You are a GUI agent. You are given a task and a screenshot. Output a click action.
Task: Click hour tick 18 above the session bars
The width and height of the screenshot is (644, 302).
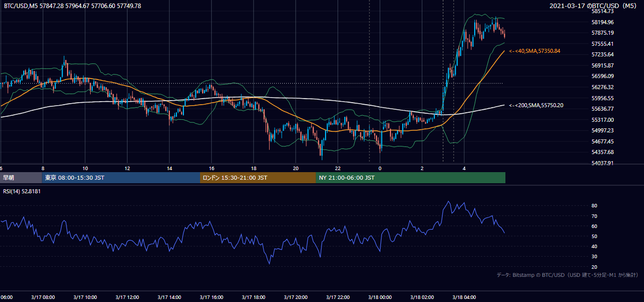(x=253, y=169)
